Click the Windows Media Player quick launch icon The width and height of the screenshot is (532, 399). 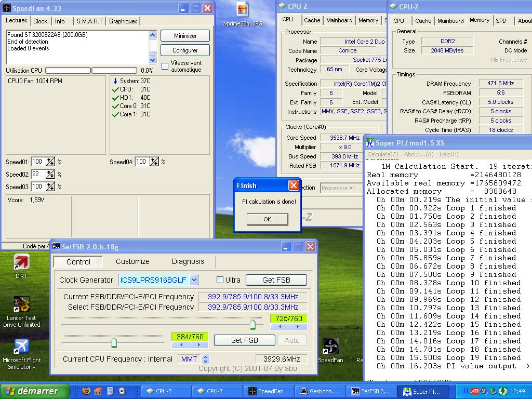(122, 391)
